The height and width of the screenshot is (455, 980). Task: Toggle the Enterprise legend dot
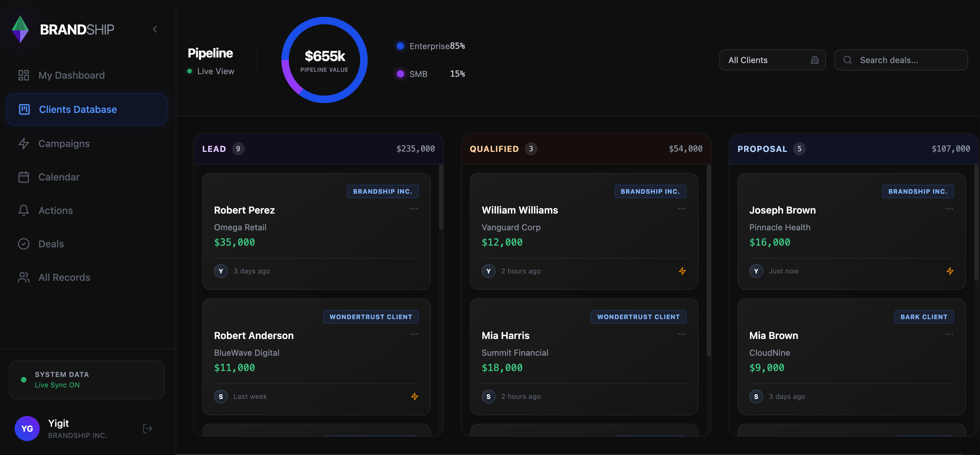click(400, 46)
